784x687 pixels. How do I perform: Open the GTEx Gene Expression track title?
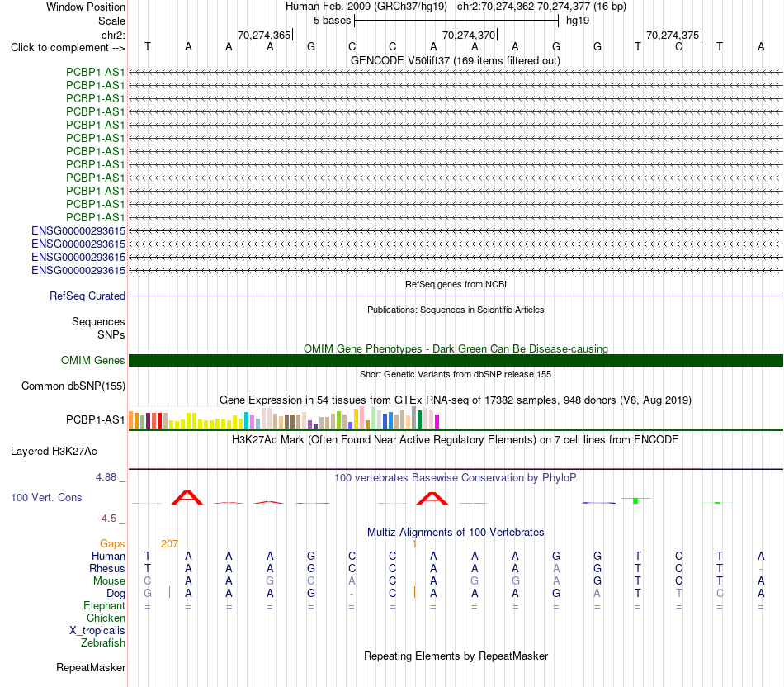tap(456, 400)
